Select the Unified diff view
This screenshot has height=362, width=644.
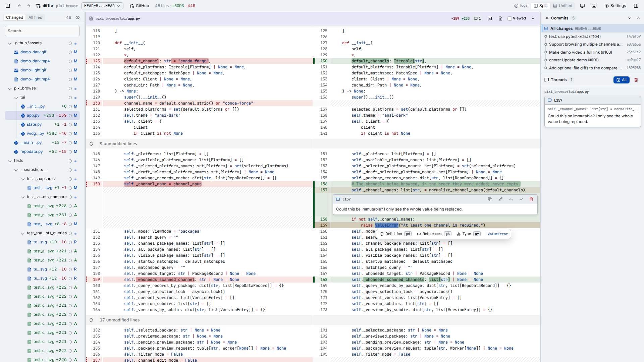[x=562, y=6]
